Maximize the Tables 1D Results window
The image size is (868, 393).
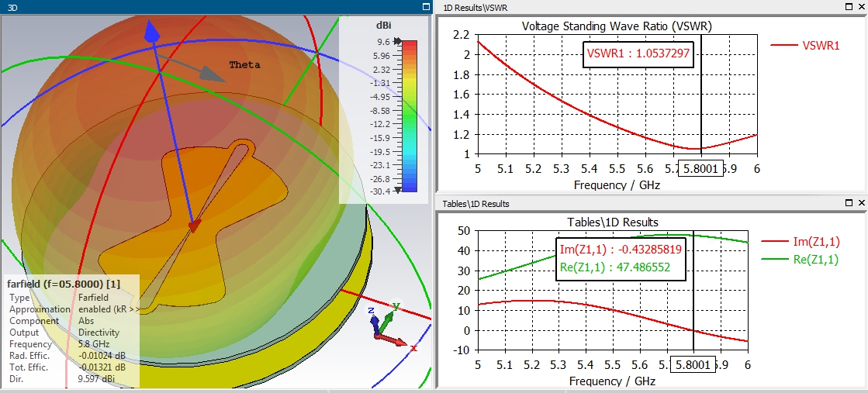[849, 203]
